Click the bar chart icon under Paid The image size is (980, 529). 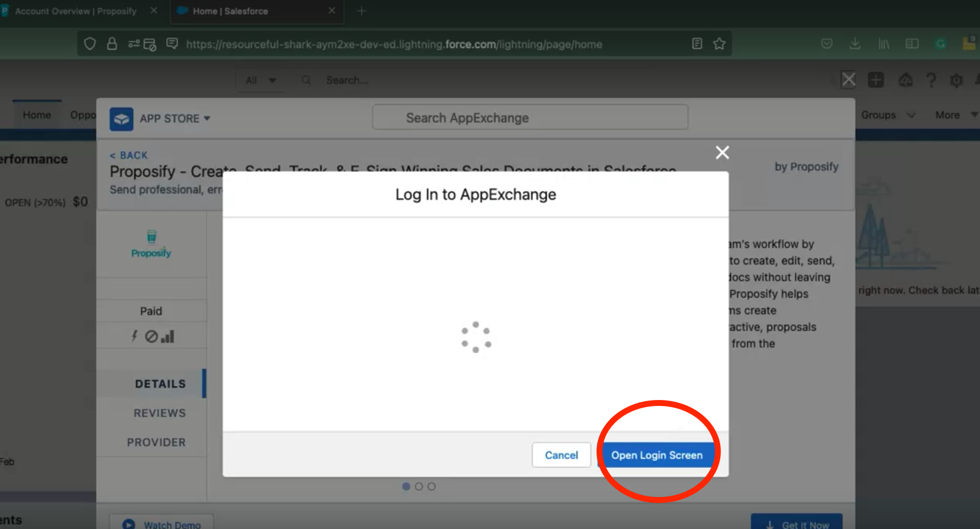[x=168, y=336]
